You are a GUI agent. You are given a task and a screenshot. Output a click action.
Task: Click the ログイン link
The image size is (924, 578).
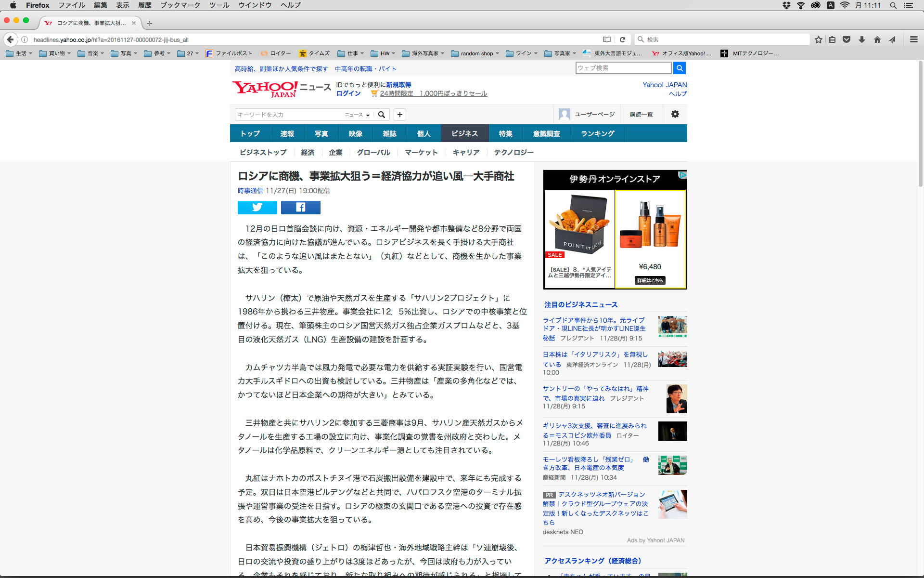click(348, 93)
